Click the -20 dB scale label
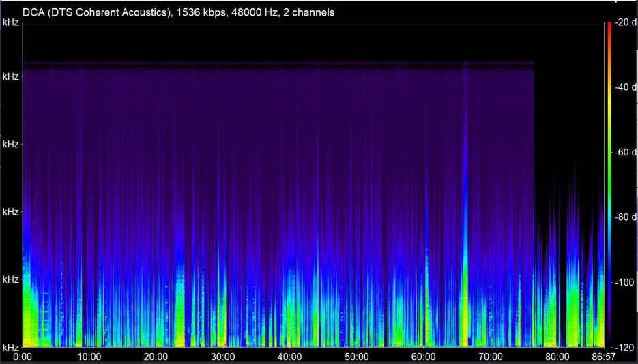Viewport: 638px width, 364px height. (626, 22)
